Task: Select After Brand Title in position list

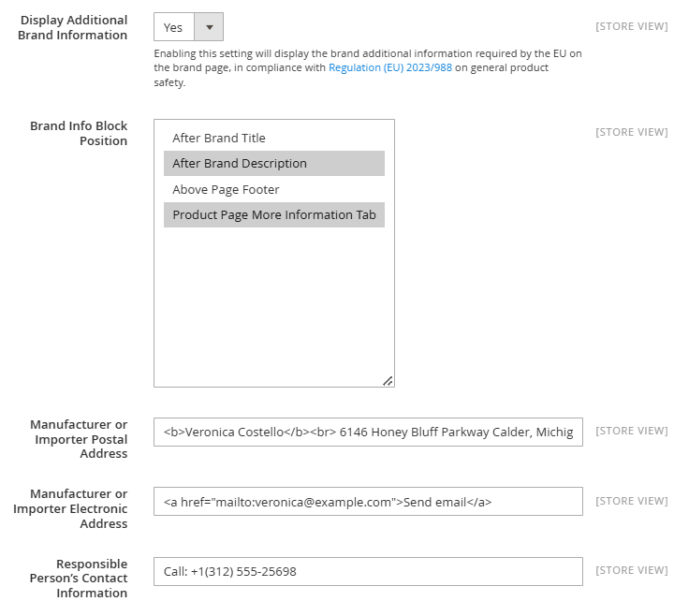Action: click(273, 138)
